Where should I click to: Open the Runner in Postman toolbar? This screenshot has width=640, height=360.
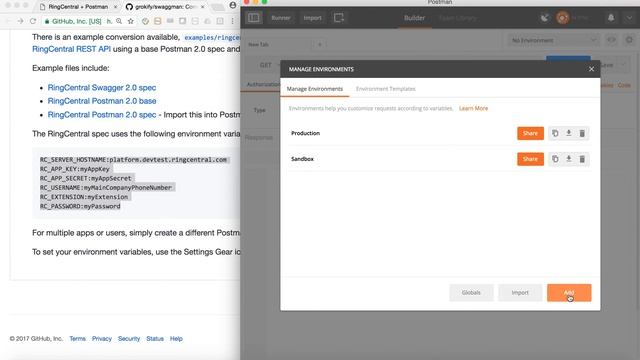point(281,18)
